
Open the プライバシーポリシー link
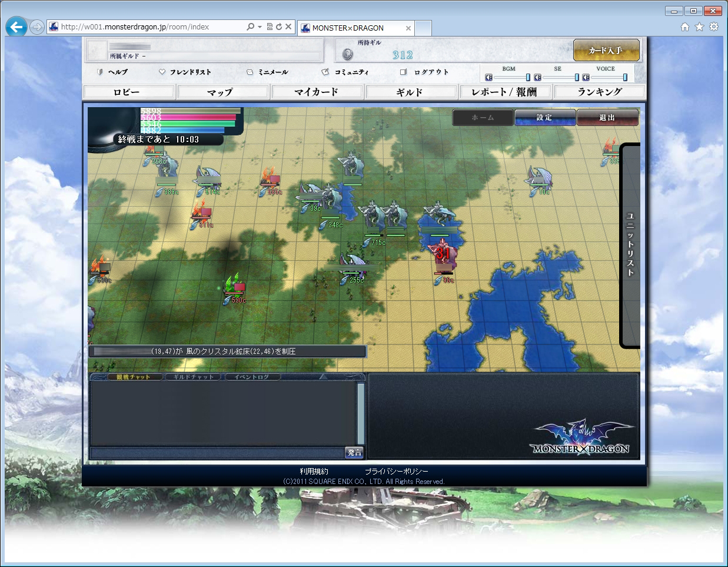point(396,471)
